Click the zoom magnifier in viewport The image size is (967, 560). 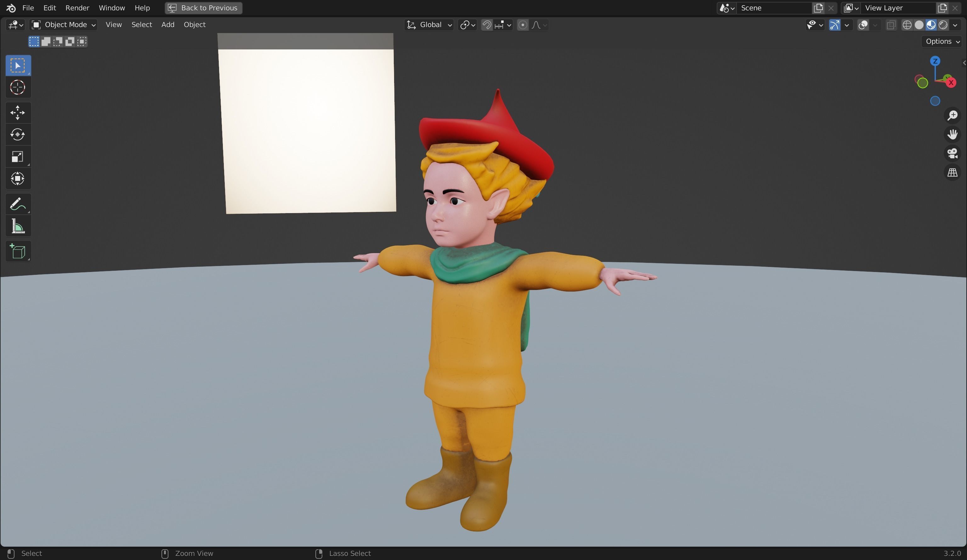click(953, 115)
